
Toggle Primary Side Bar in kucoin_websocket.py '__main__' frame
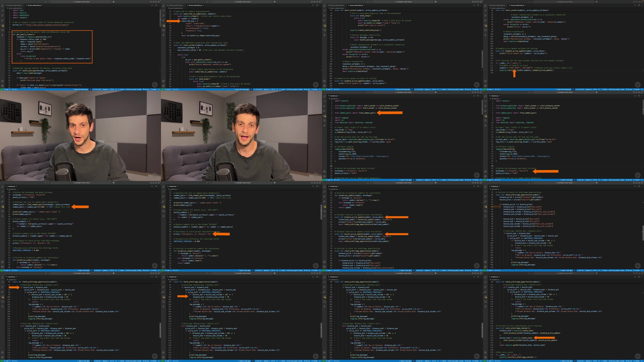(637, 2)
